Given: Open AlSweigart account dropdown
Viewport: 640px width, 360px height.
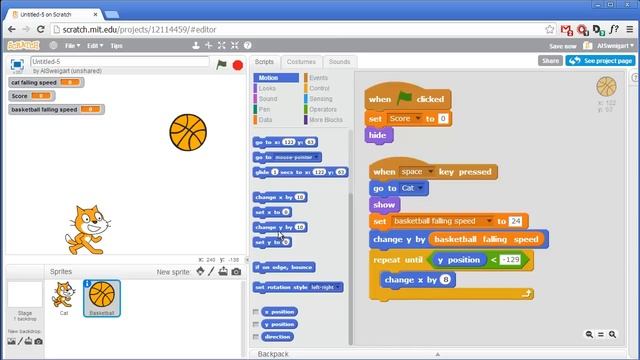Looking at the screenshot, I should 615,46.
